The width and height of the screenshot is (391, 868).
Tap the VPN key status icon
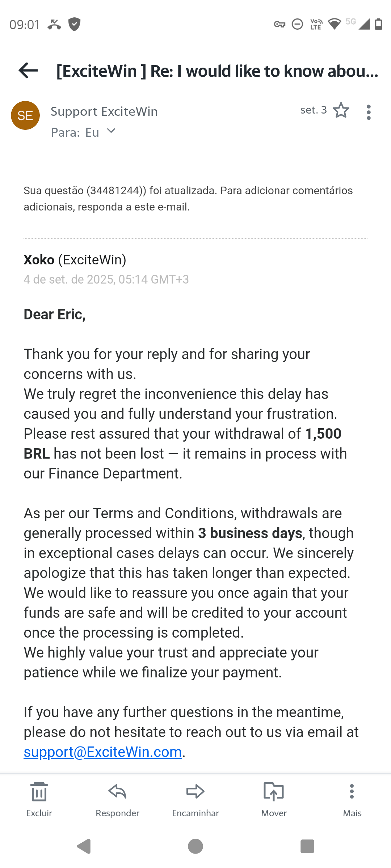point(279,24)
